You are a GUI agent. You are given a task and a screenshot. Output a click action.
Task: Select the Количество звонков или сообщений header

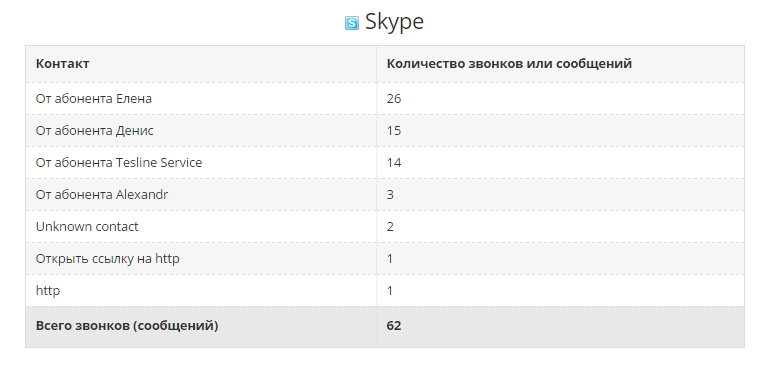click(x=509, y=64)
